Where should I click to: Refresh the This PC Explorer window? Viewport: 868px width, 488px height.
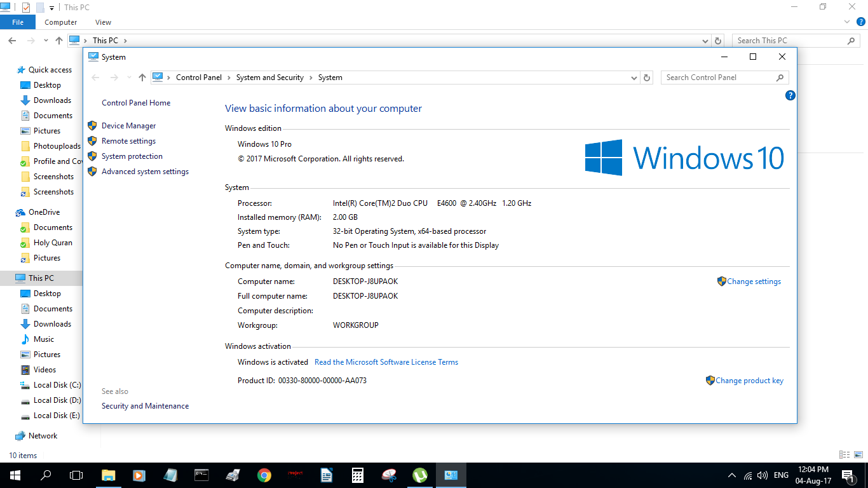pos(718,41)
